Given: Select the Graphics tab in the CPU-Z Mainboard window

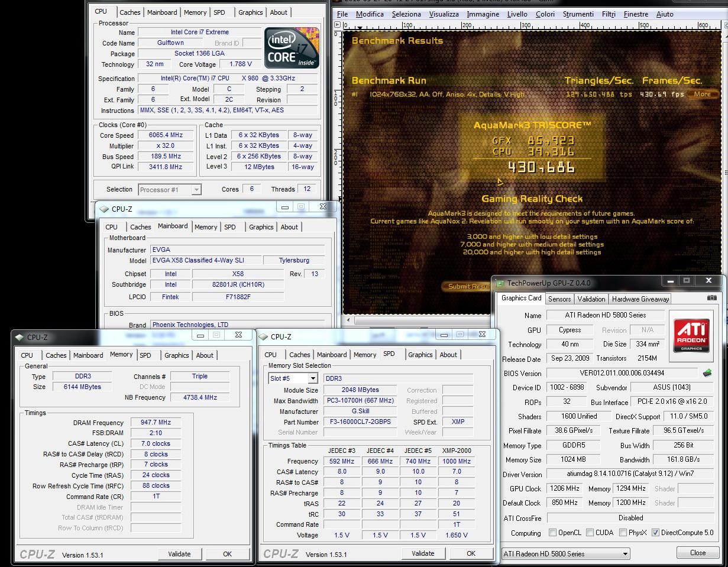Looking at the screenshot, I should coord(261,227).
